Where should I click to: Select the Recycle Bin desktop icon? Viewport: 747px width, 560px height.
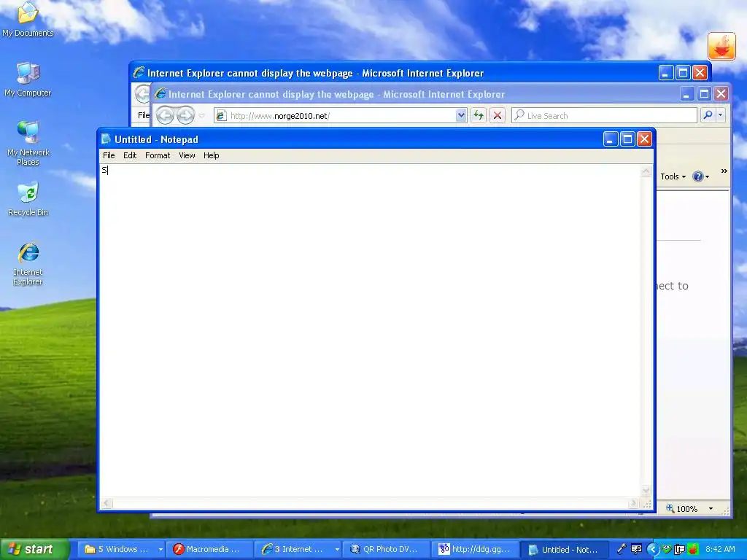28,199
